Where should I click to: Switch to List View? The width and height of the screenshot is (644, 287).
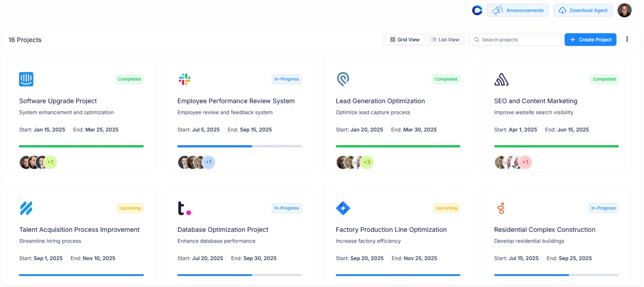(445, 40)
